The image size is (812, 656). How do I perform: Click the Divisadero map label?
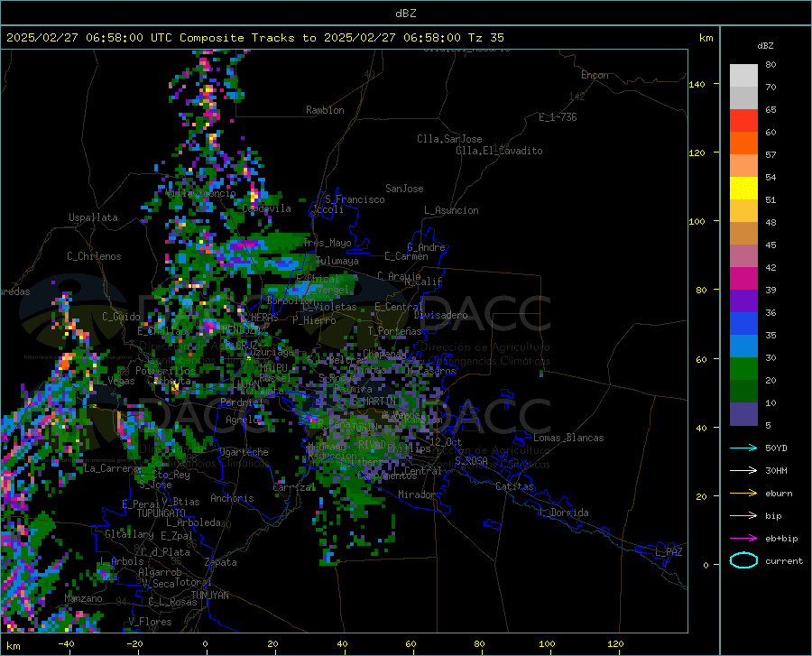(440, 315)
